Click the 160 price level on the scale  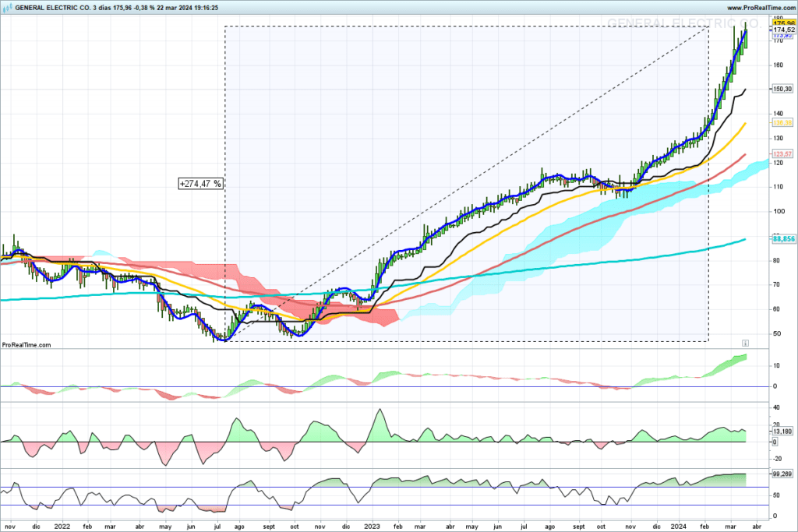tap(779, 65)
